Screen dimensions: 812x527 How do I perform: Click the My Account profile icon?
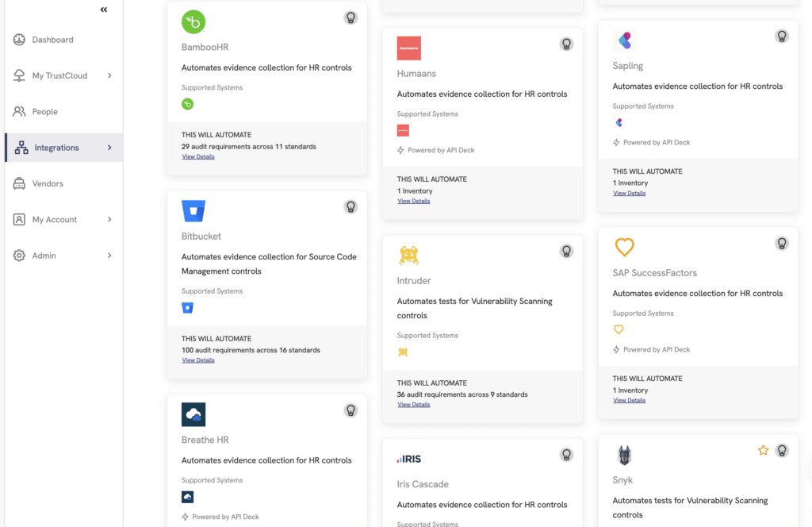click(x=19, y=220)
